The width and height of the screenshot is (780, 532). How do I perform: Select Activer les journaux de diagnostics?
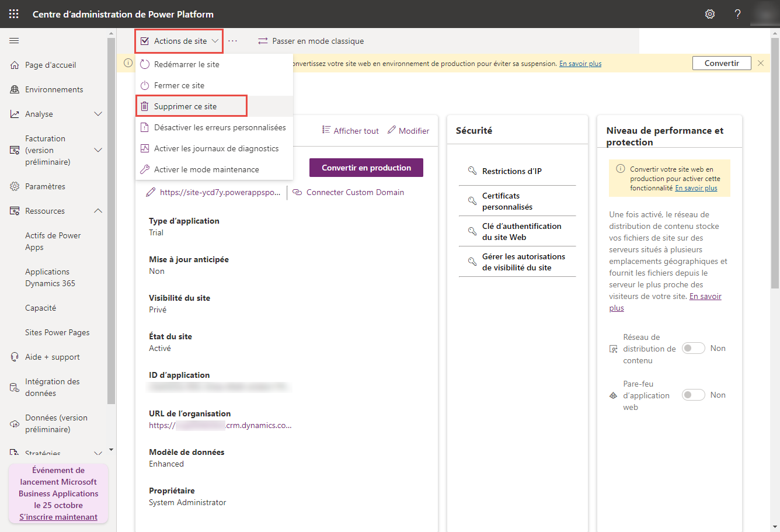[x=214, y=148]
